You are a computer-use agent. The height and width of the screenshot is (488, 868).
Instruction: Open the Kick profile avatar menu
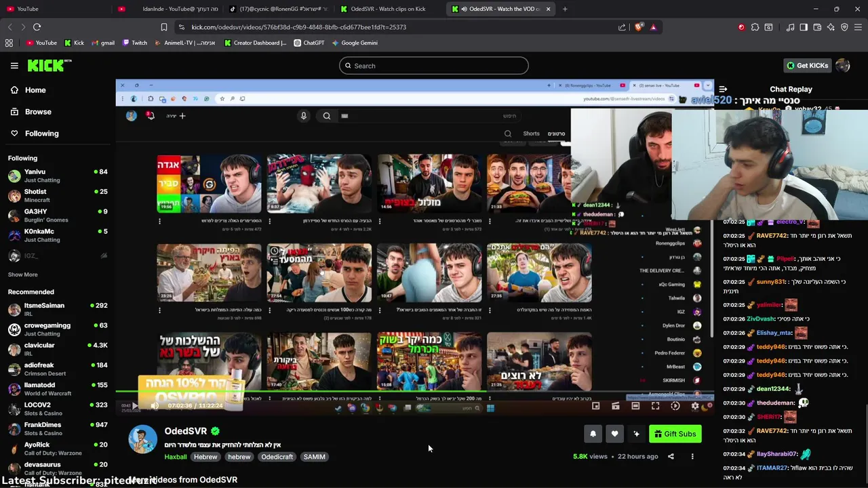click(x=843, y=66)
